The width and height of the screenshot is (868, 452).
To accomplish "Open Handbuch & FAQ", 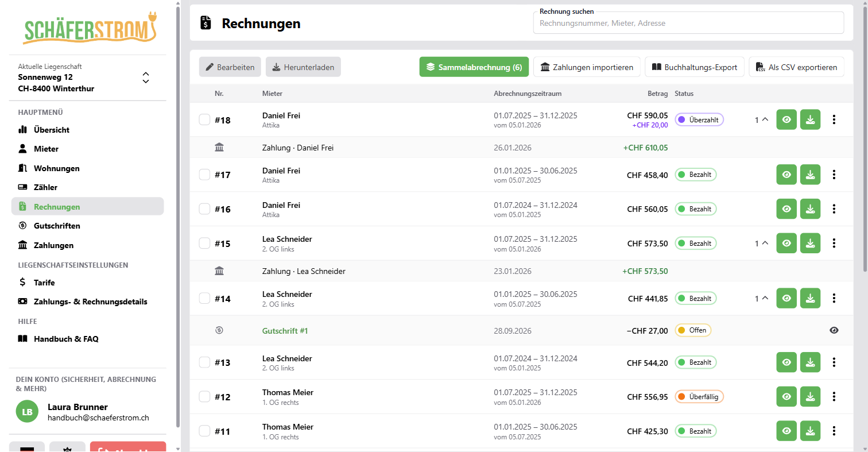I will pyautogui.click(x=87, y=339).
